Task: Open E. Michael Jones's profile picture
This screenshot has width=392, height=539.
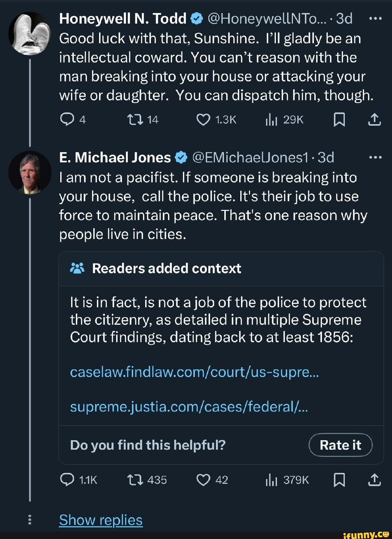Action: pyautogui.click(x=30, y=173)
